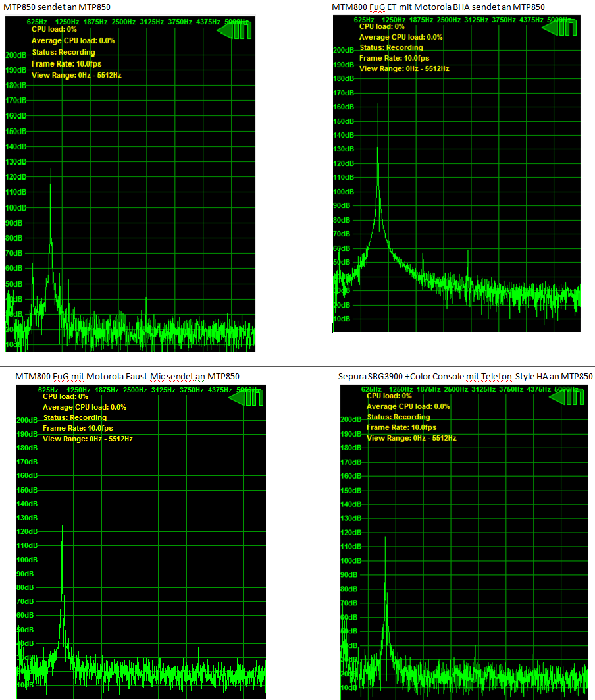This screenshot has height=700, width=595.
Task: Click 'Status: Recording' in the top-left chart
Action: point(63,52)
